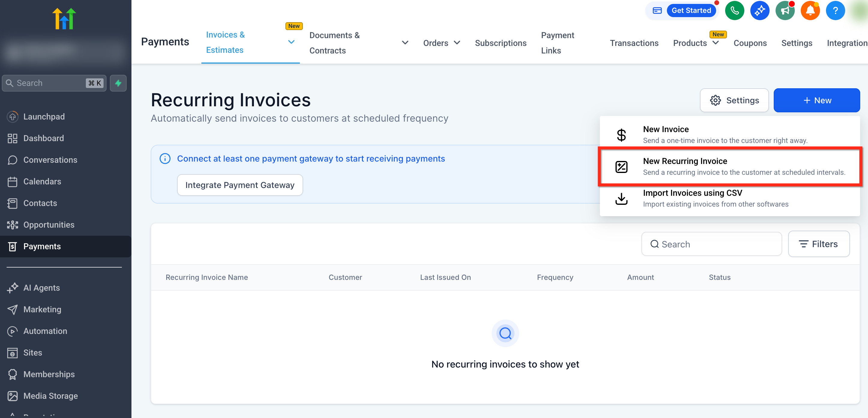Click the Launchpad sidebar icon
Viewport: 868px width, 418px height.
13,117
